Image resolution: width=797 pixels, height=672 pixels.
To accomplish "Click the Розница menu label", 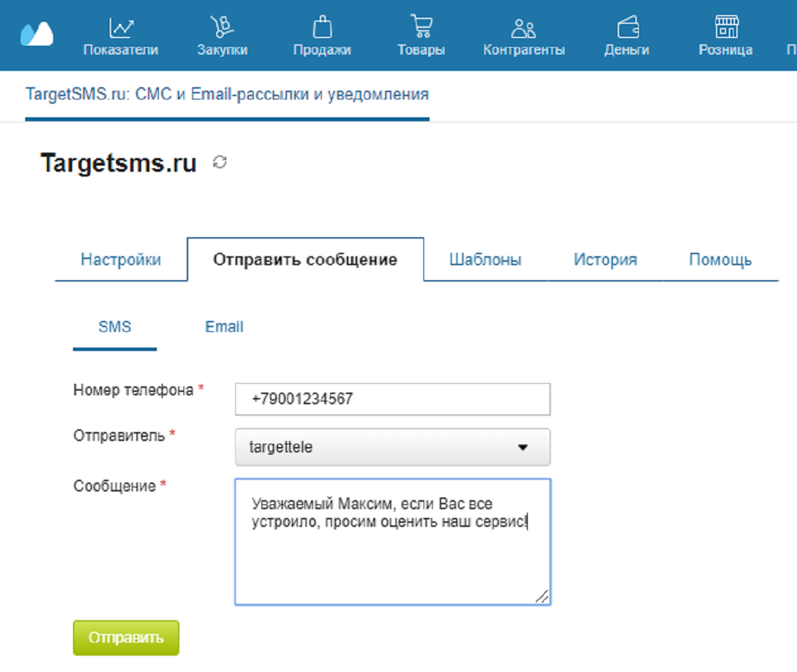I will pos(726,50).
